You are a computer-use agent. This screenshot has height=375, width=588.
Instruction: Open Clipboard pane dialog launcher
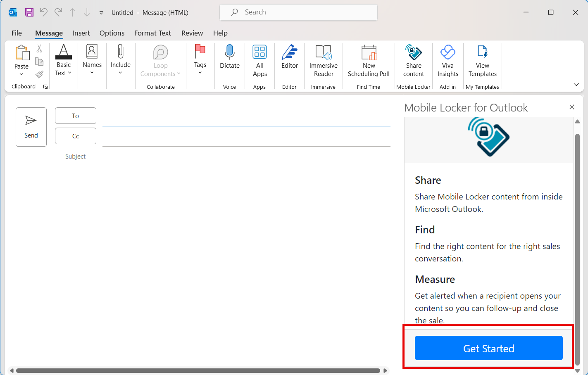click(45, 87)
